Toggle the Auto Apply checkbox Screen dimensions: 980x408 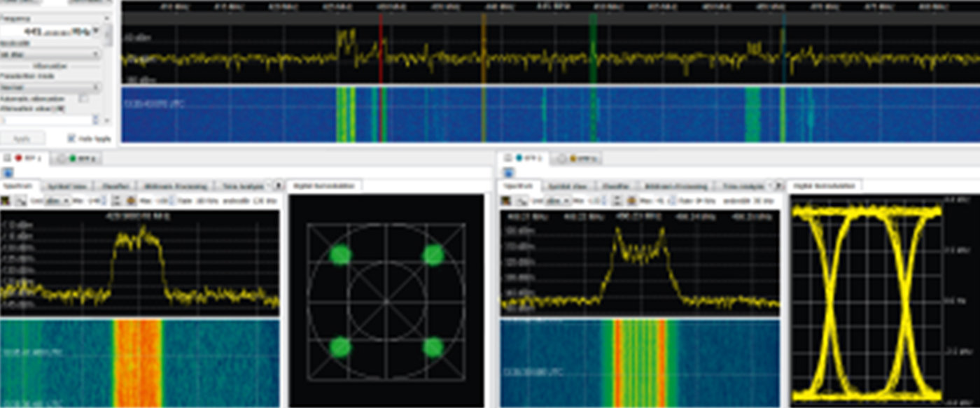[x=71, y=139]
